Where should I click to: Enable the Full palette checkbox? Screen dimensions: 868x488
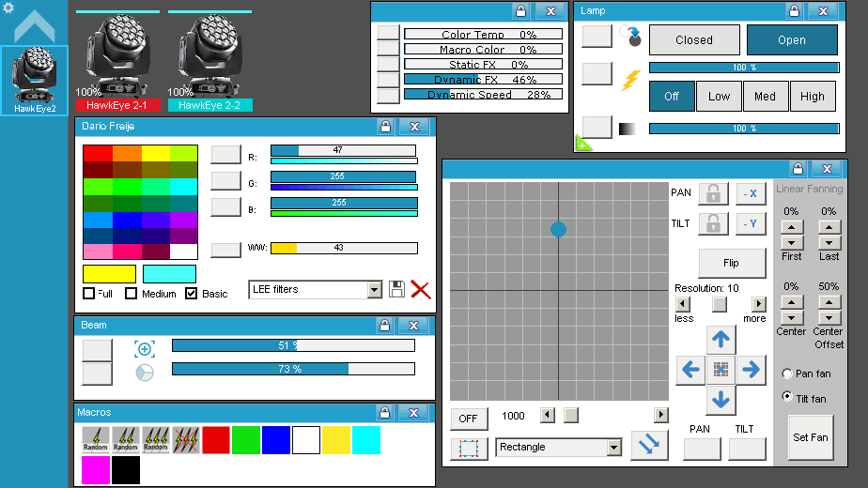pyautogui.click(x=88, y=293)
